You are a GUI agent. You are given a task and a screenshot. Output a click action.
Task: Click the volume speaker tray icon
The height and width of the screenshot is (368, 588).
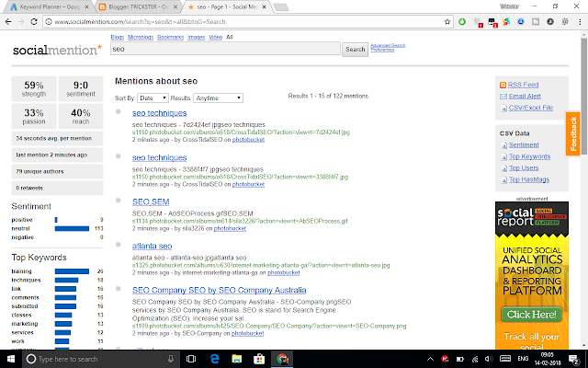click(x=489, y=359)
